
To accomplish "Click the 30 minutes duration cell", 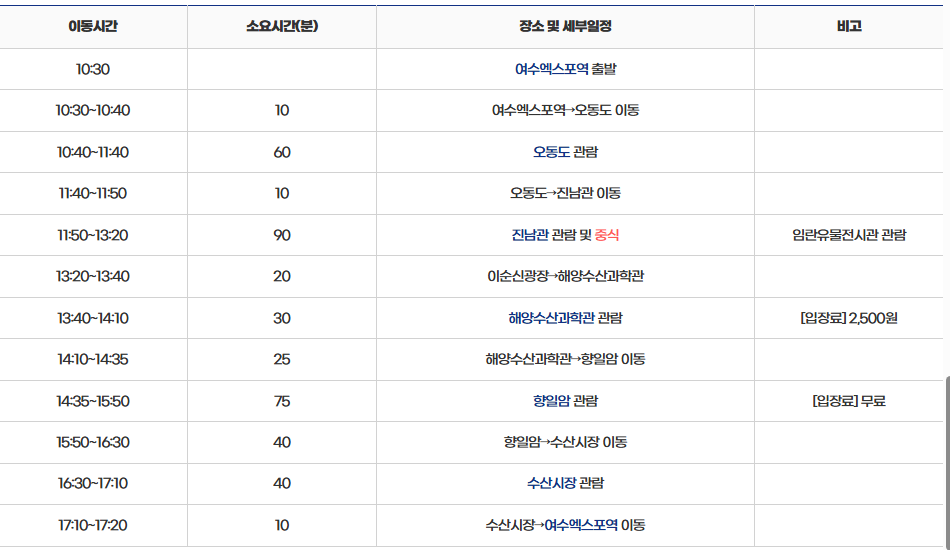I will tap(282, 318).
